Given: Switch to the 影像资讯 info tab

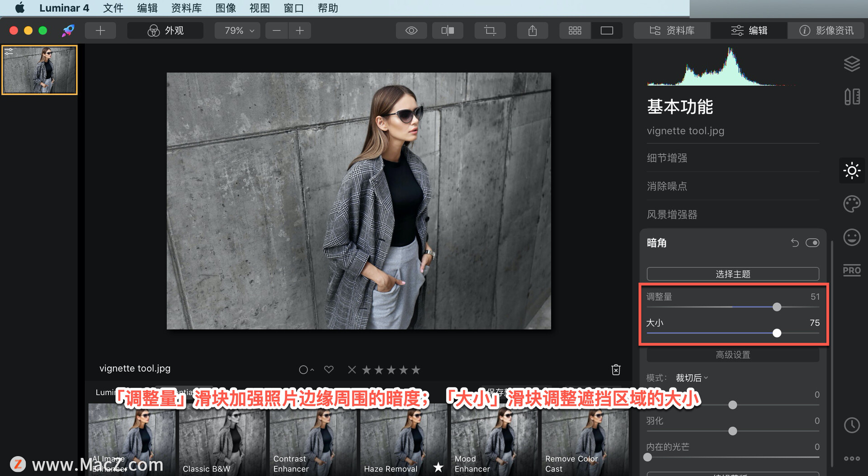Looking at the screenshot, I should pos(826,30).
